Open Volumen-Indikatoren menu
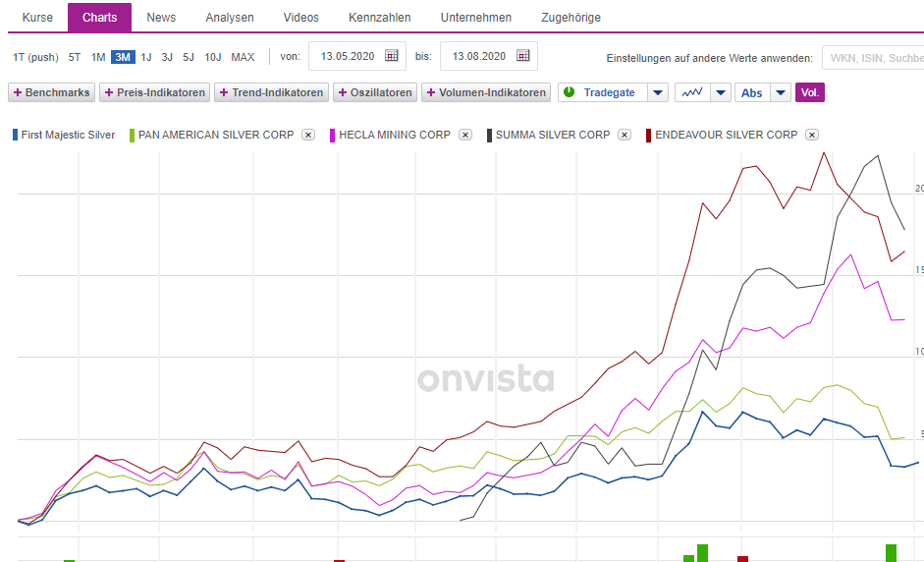924x562 pixels. [486, 92]
